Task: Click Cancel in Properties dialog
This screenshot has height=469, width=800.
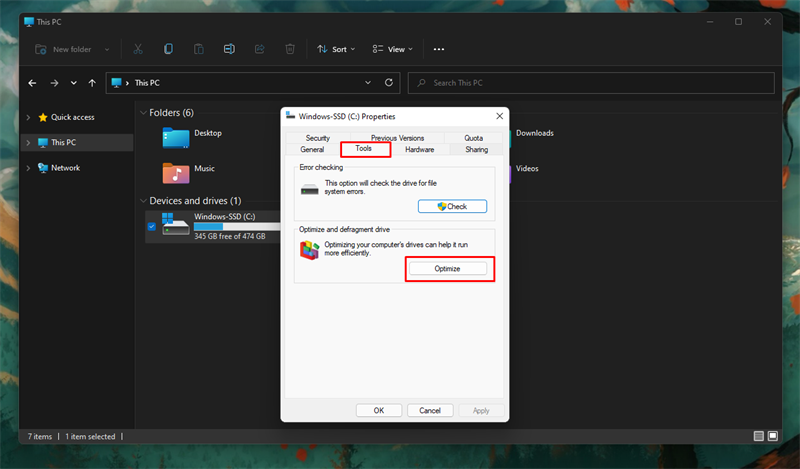Action: [430, 410]
